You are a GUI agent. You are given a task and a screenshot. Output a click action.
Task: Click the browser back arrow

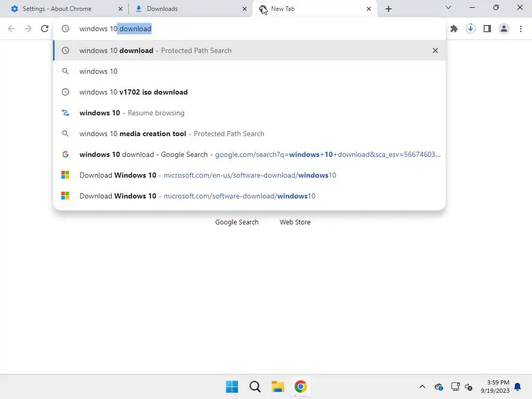11,29
